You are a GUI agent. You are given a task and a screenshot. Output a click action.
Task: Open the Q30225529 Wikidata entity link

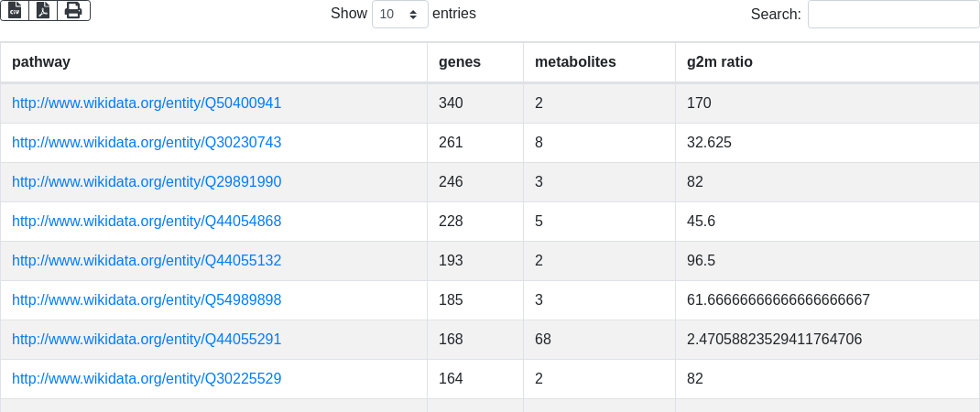tap(147, 379)
